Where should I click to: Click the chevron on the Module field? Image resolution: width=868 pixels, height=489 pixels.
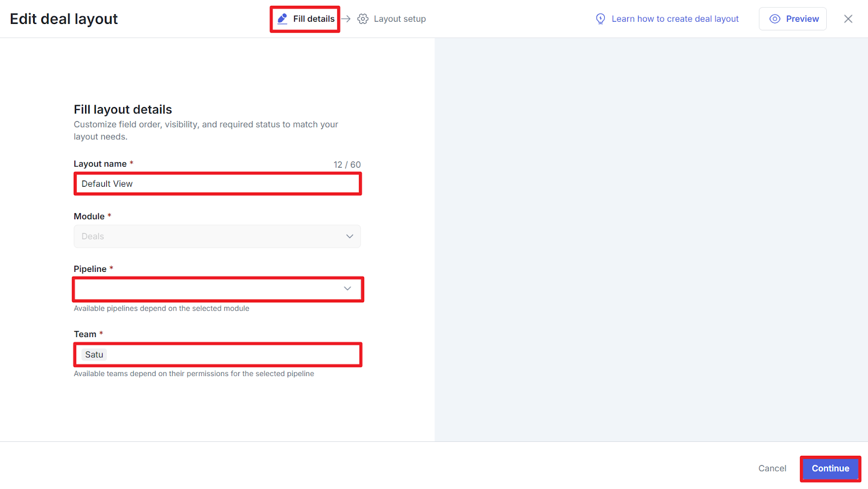(x=349, y=236)
